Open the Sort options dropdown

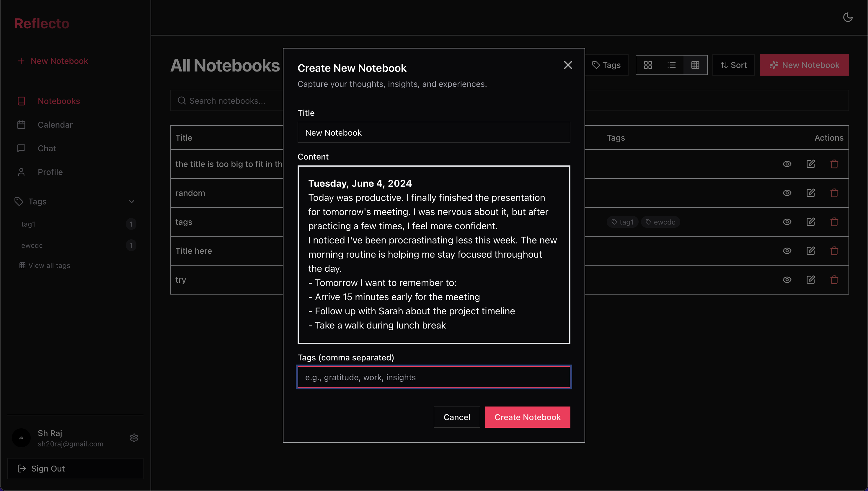[x=733, y=65]
